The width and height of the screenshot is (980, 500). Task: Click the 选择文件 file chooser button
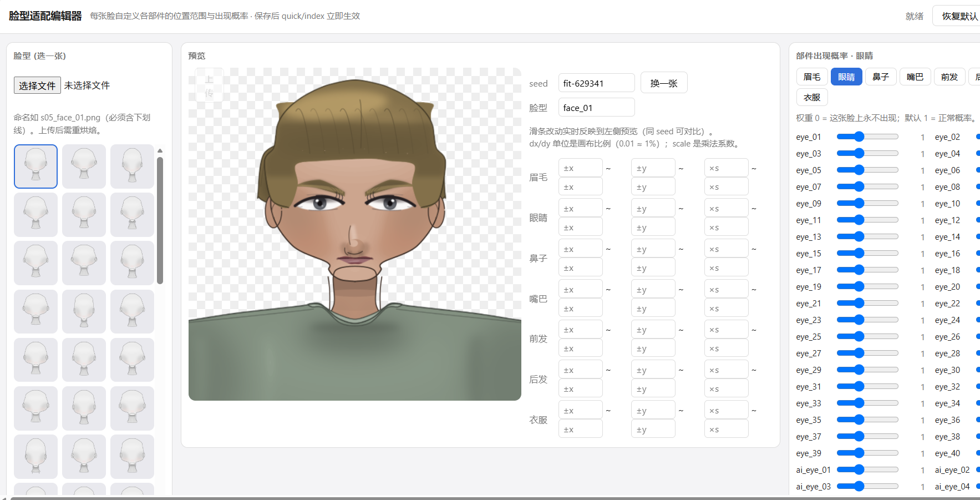pyautogui.click(x=37, y=85)
